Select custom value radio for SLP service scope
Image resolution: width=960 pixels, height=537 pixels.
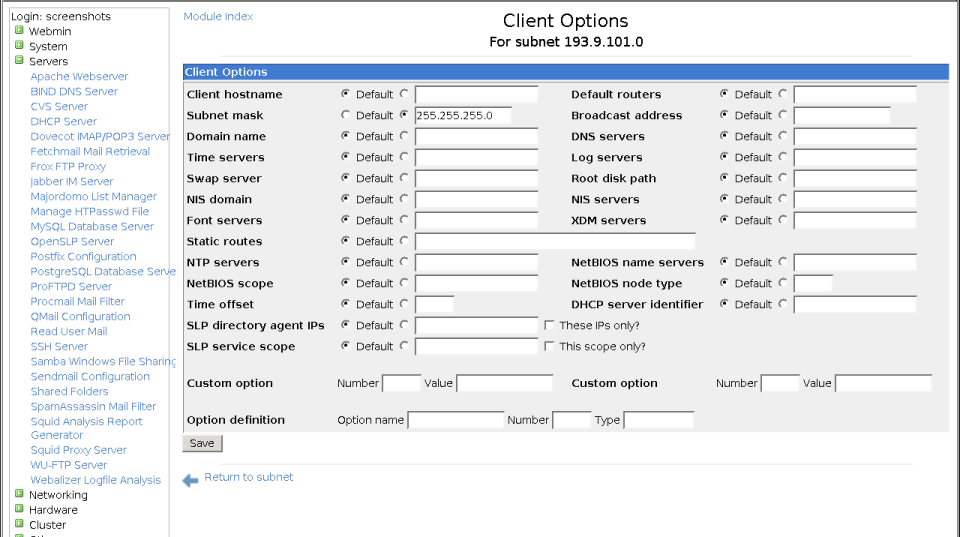coord(404,345)
